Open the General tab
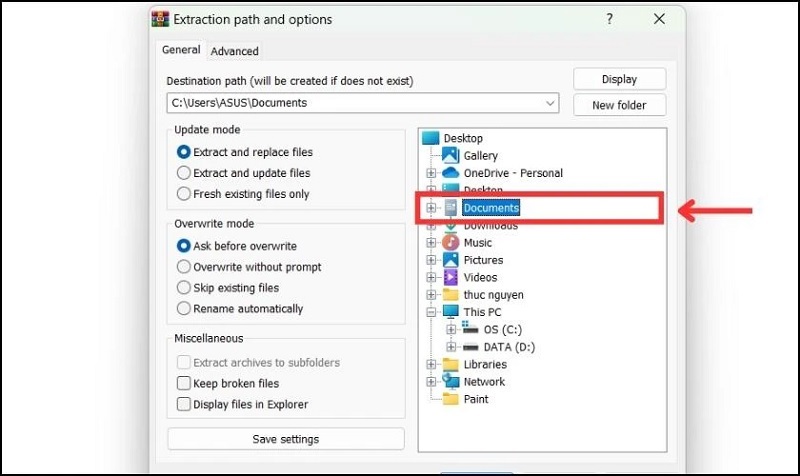 (181, 50)
